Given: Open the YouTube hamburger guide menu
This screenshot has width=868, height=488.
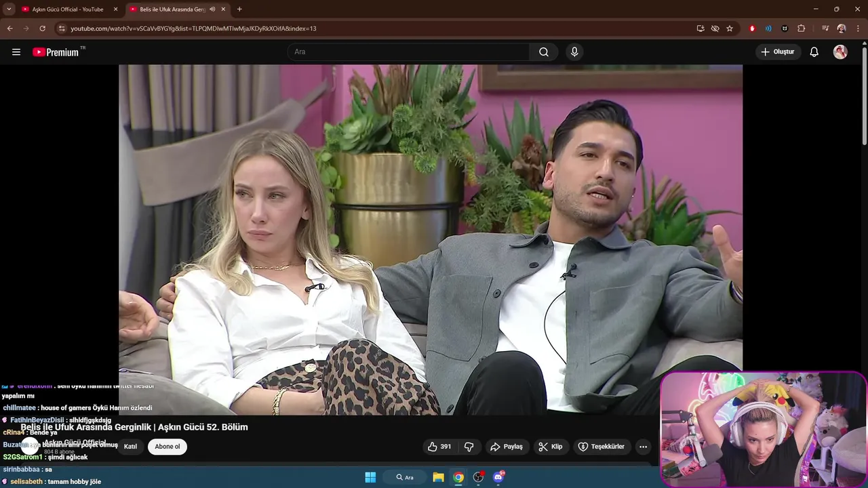Looking at the screenshot, I should [16, 52].
